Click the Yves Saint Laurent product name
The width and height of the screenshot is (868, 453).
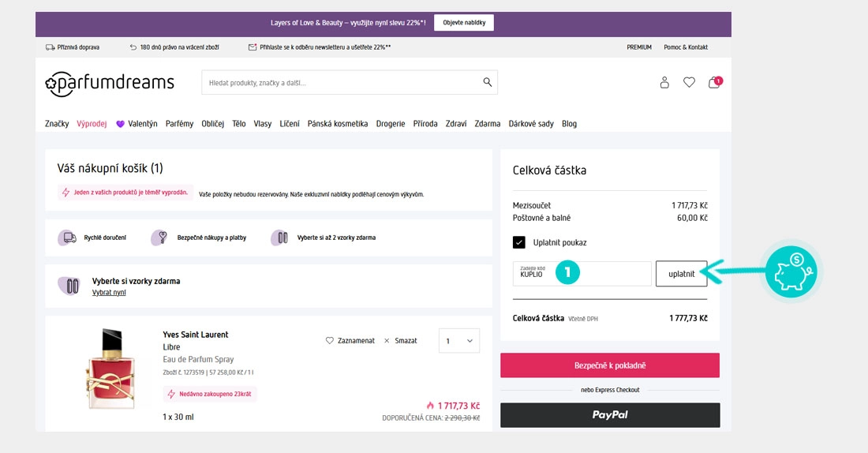[x=196, y=335]
